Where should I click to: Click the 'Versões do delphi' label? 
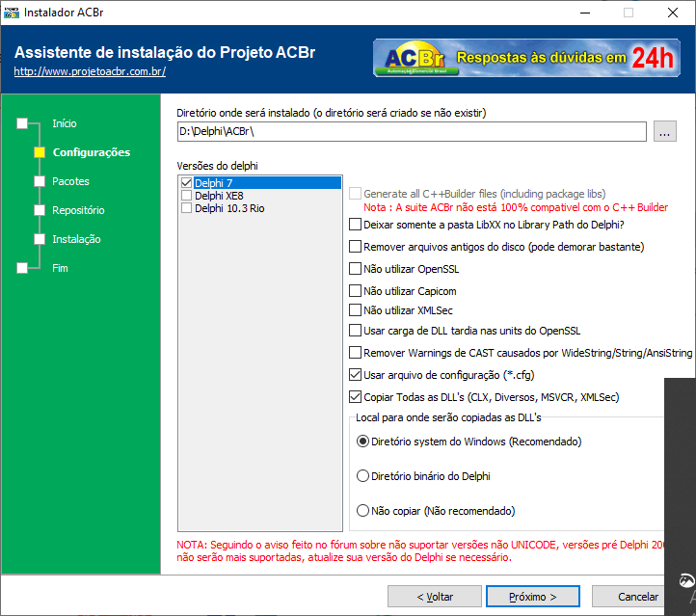[217, 166]
